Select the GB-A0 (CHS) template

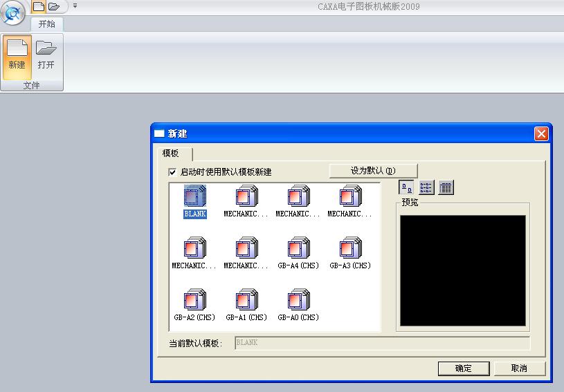click(298, 305)
